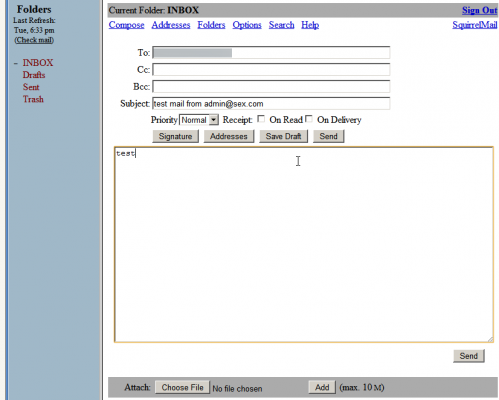Click the Send button below message body
The image size is (499, 400).
(469, 356)
